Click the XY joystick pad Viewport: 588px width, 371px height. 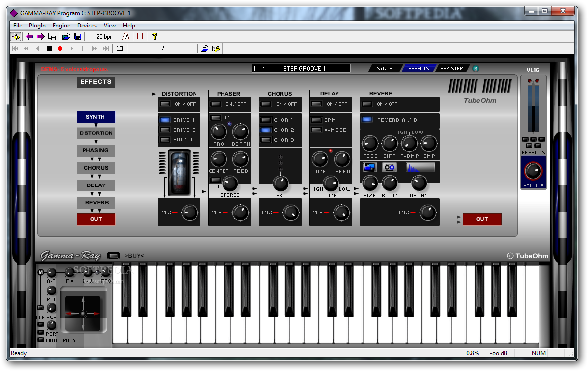83,313
